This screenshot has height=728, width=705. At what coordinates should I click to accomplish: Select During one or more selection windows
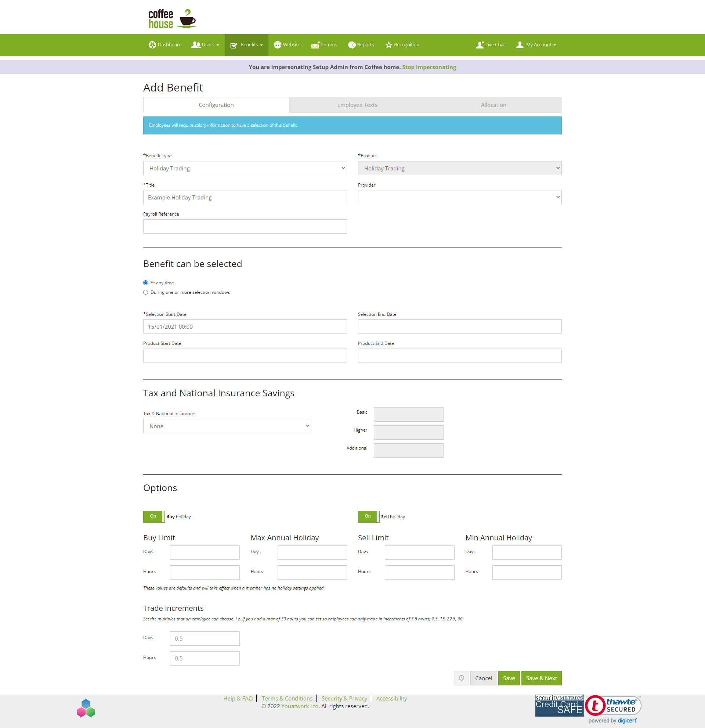pos(145,292)
